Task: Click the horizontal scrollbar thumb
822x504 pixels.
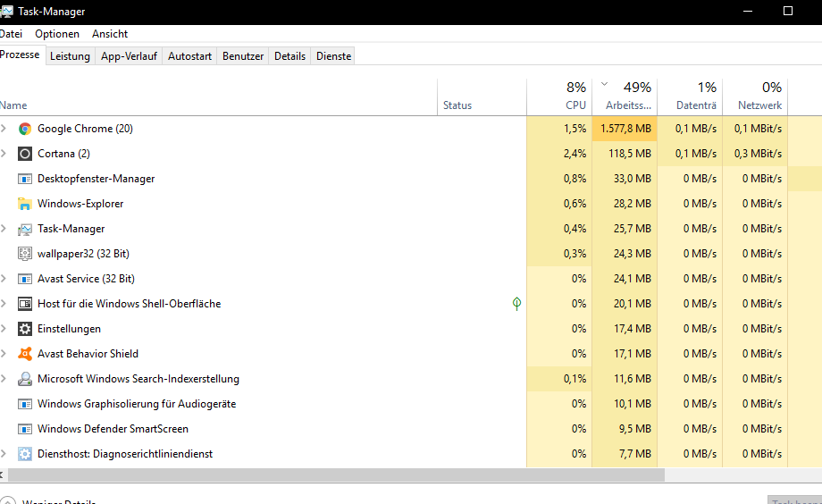Action: click(336, 475)
